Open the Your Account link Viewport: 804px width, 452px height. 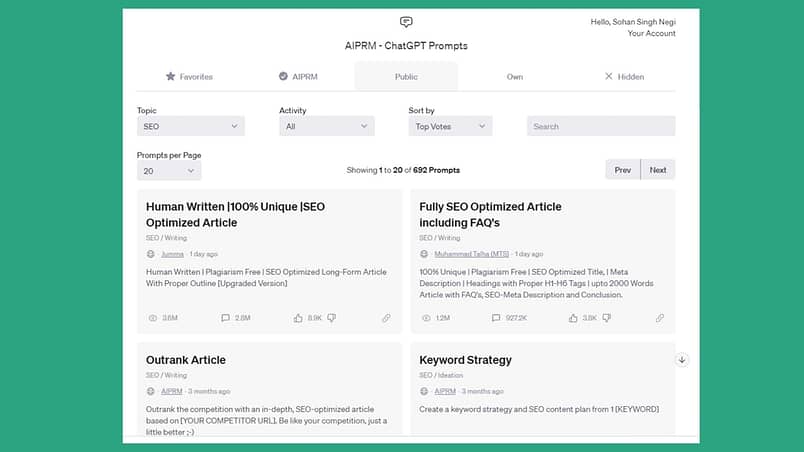coord(651,33)
